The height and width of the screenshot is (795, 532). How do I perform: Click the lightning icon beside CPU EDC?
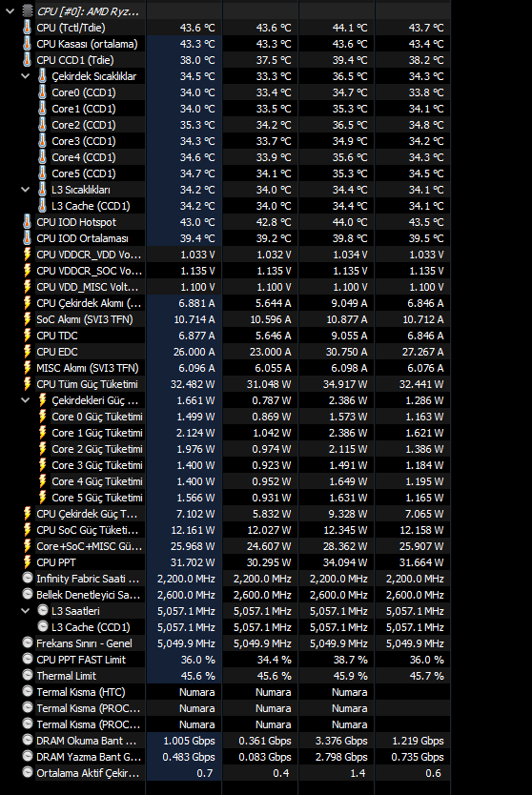click(27, 352)
